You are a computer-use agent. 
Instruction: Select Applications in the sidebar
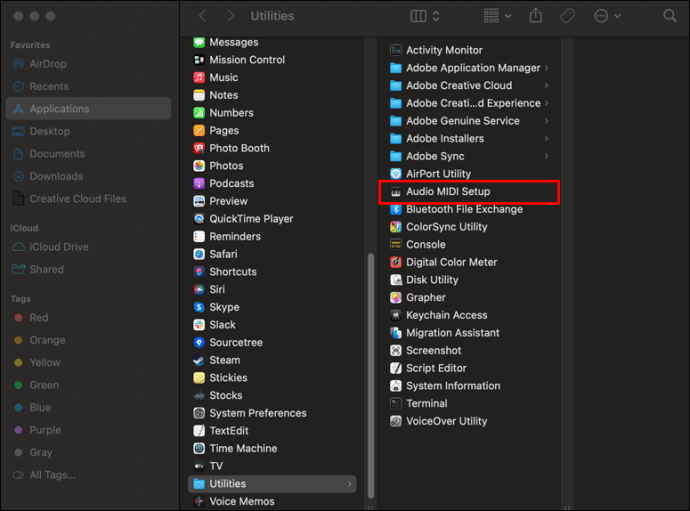coord(88,109)
